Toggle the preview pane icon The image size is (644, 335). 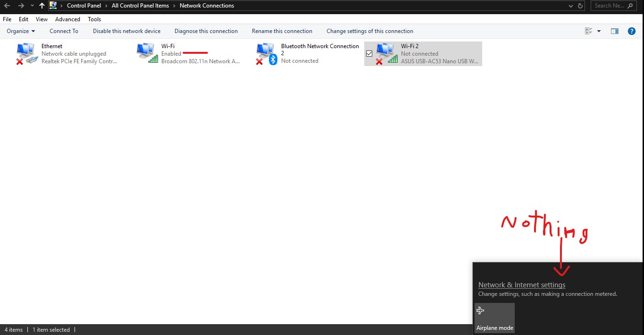[x=614, y=31]
